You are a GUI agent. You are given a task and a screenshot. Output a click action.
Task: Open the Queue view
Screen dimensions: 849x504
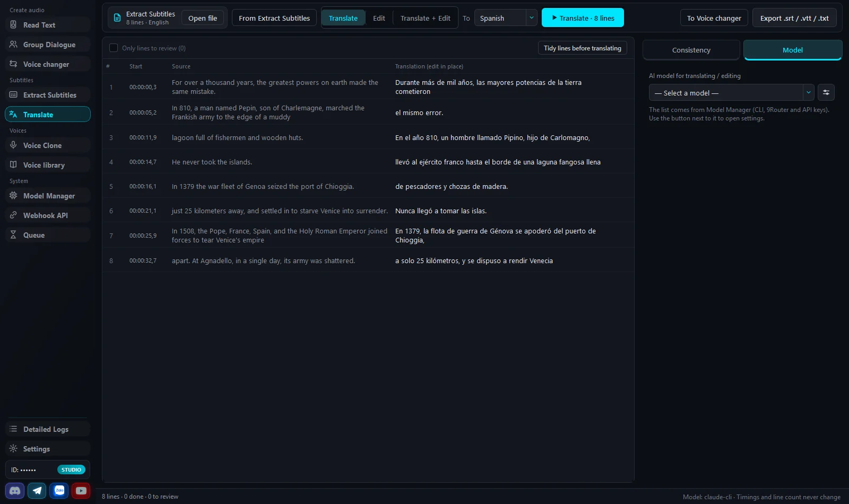click(48, 235)
